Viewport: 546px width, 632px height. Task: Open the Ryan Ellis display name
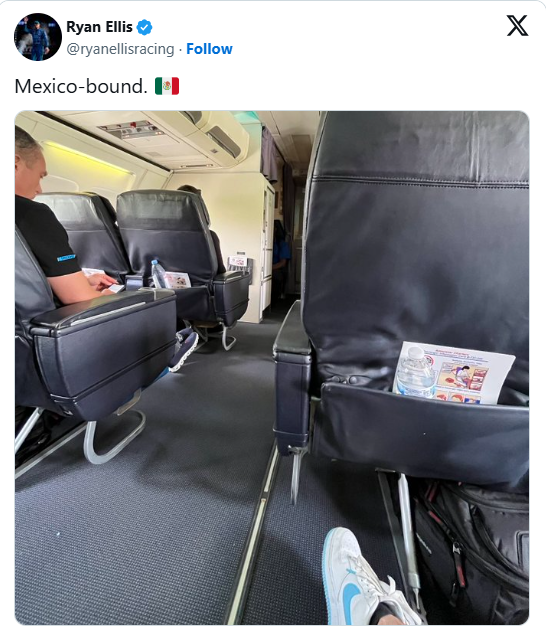99,27
